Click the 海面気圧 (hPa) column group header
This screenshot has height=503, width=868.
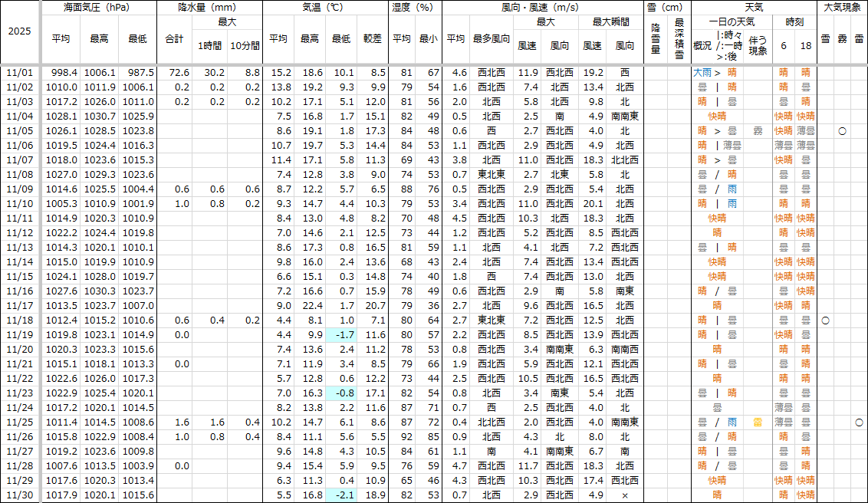(98, 7)
